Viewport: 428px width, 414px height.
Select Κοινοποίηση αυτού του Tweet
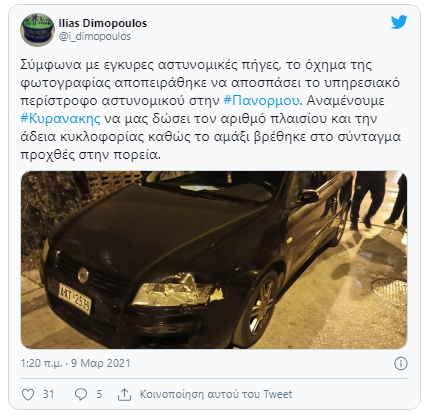pyautogui.click(x=216, y=394)
